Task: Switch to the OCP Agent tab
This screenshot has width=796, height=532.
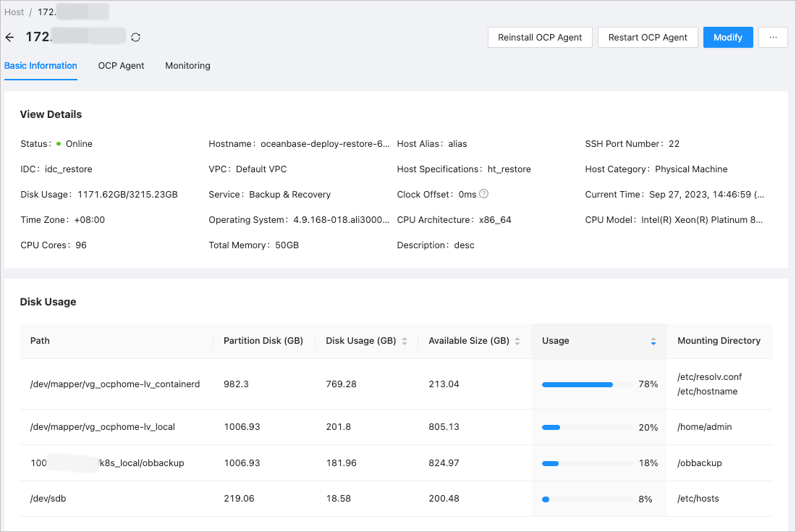Action: [121, 66]
